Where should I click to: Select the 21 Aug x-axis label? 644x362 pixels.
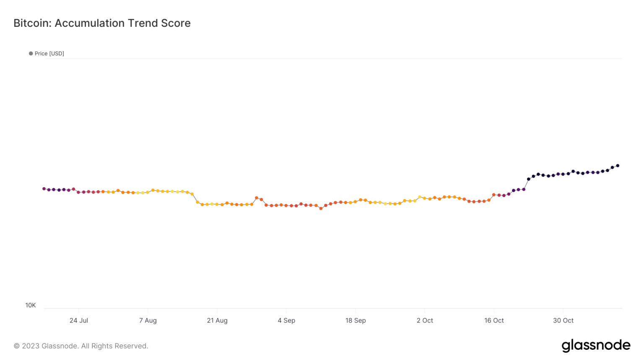(x=217, y=321)
